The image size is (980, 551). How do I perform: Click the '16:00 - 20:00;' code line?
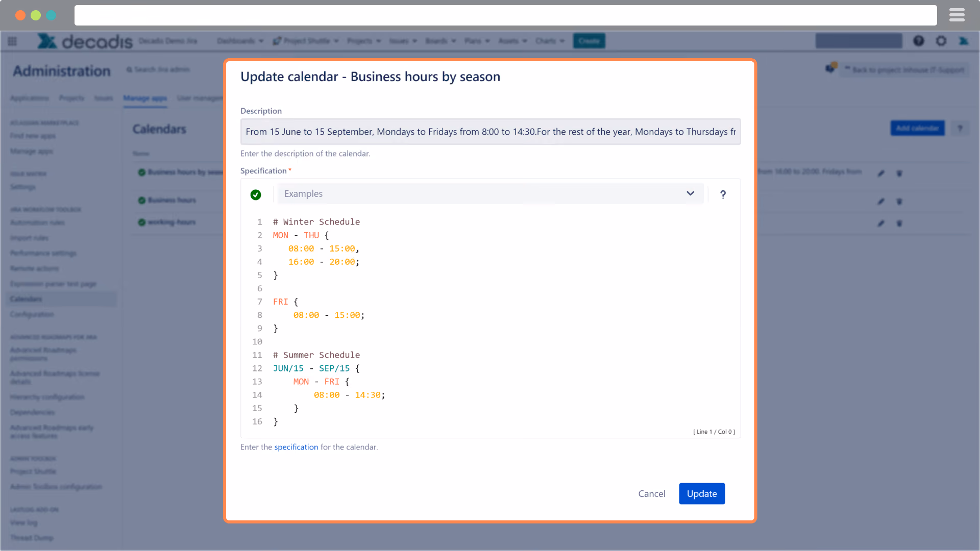tap(324, 262)
